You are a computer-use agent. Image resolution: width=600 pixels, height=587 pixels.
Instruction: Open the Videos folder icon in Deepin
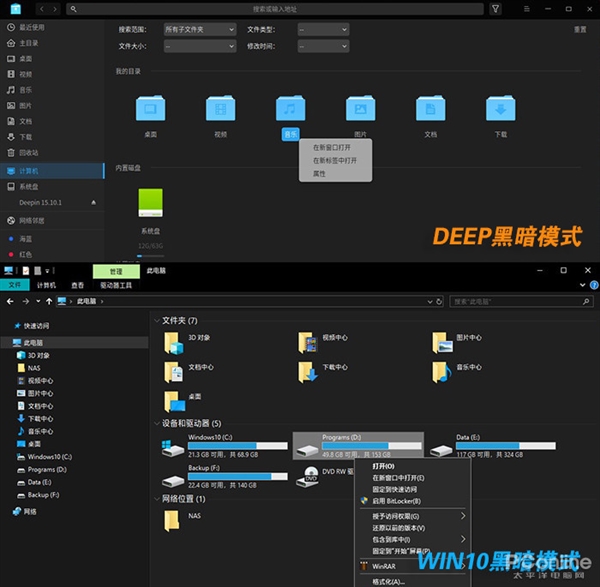pyautogui.click(x=220, y=108)
